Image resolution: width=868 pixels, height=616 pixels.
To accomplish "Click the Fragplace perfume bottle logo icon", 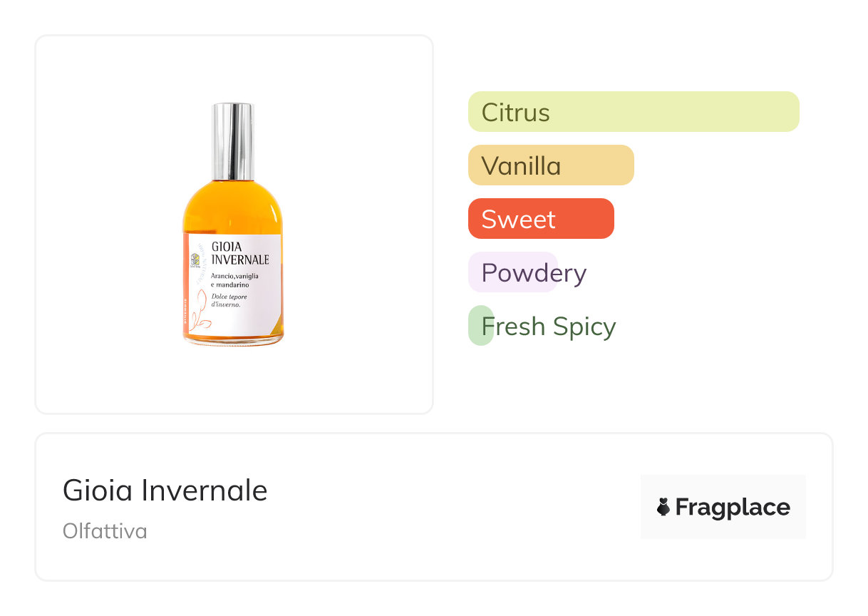I will (x=663, y=507).
